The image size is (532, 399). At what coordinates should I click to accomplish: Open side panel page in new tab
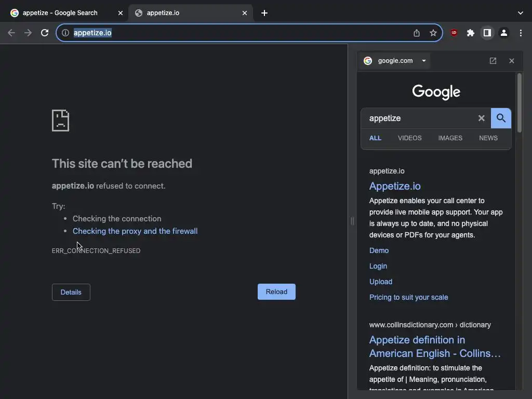point(493,61)
